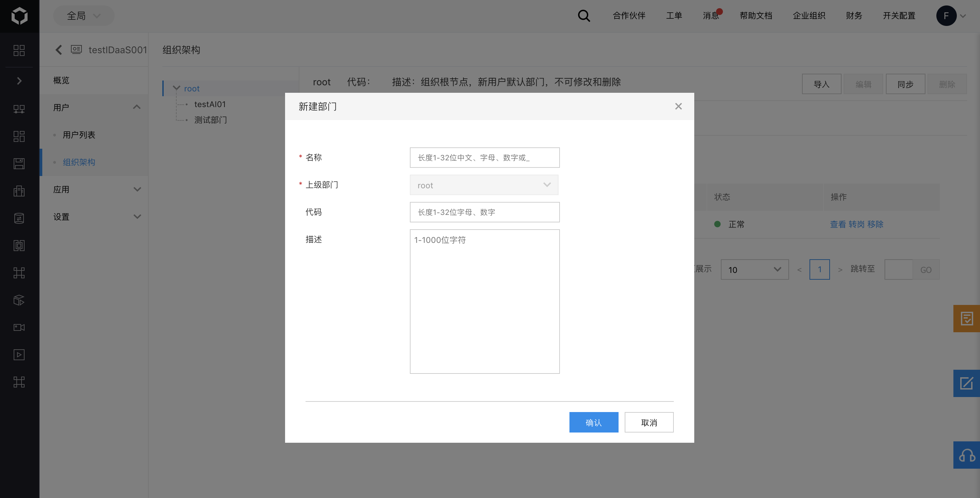This screenshot has height=498, width=980.
Task: Go to previous page arrow
Action: tap(799, 270)
